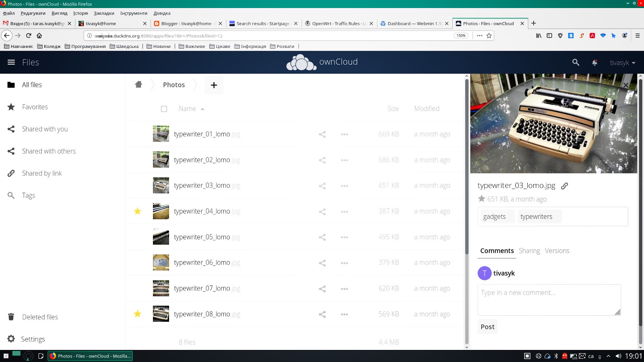Share typewriter_05_lomo via its share icon
The image size is (644, 362).
pyautogui.click(x=322, y=237)
